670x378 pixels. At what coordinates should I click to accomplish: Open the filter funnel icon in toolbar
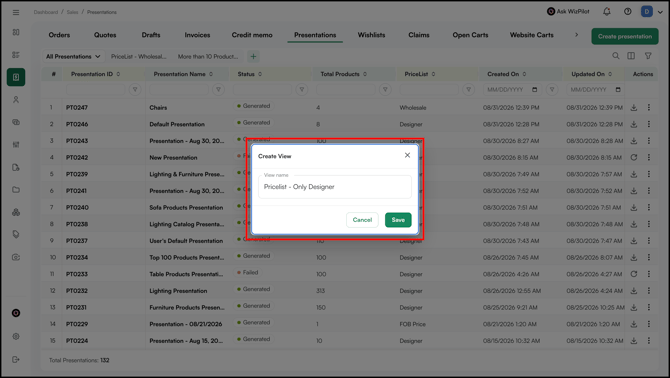point(648,56)
